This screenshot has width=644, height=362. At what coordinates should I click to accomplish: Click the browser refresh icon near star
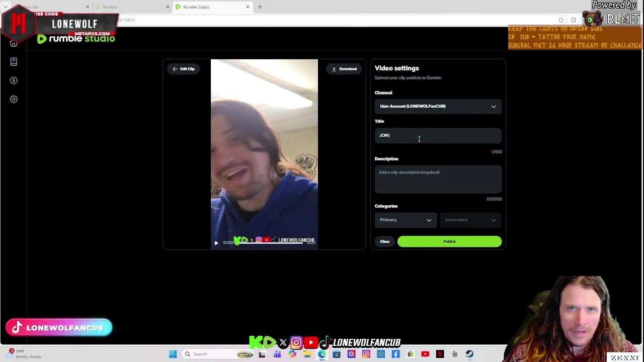point(573,20)
